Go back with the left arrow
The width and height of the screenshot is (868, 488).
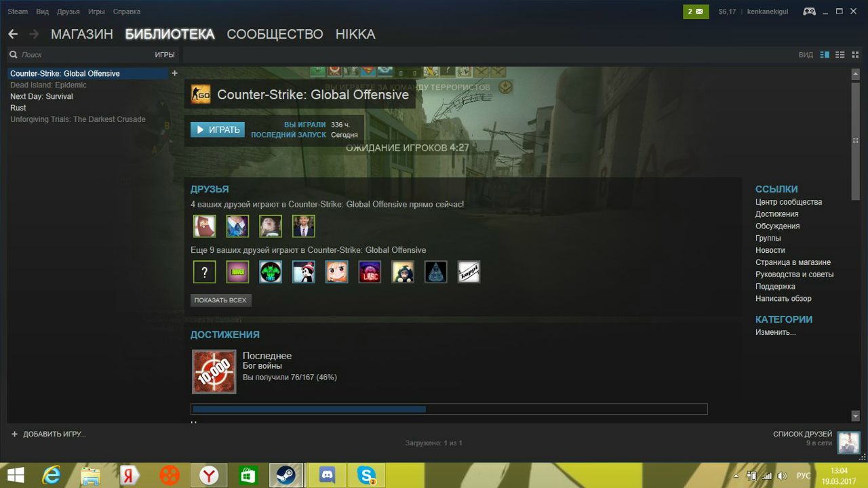(x=13, y=34)
